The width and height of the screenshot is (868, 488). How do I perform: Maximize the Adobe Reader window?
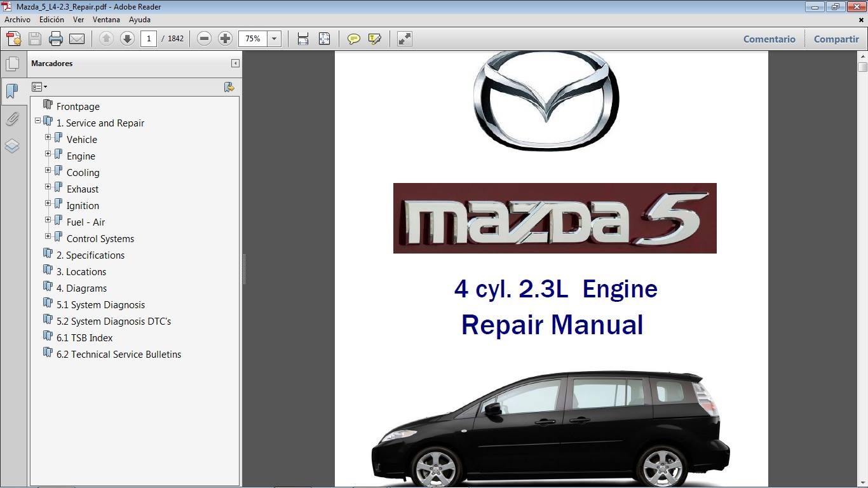coord(835,7)
